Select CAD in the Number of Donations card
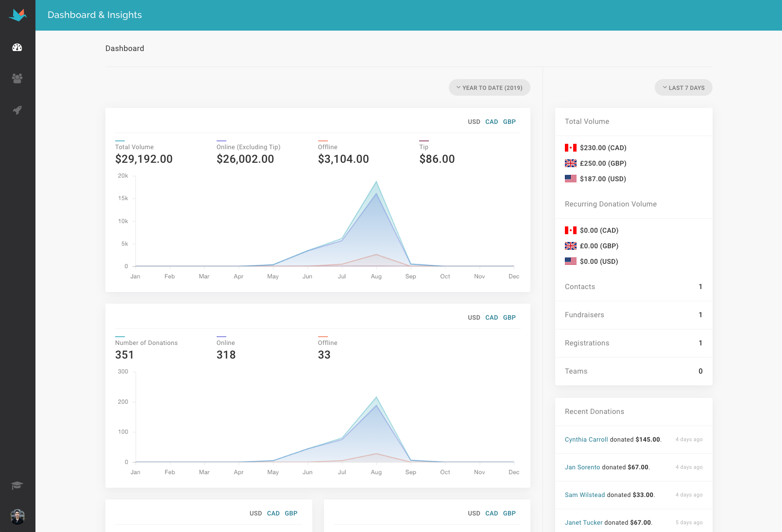The height and width of the screenshot is (532, 782). click(492, 318)
